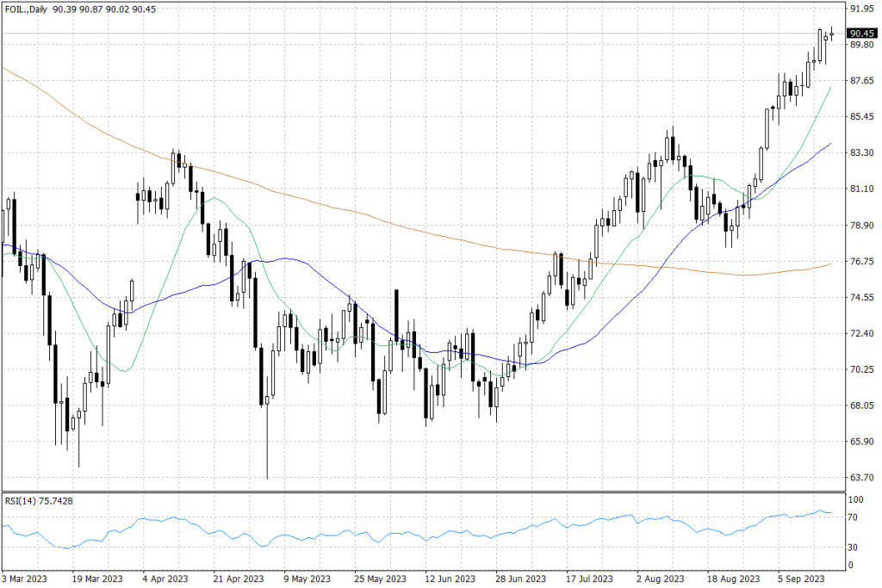
Task: Select the 9 May 2023 date label
Action: [x=307, y=579]
